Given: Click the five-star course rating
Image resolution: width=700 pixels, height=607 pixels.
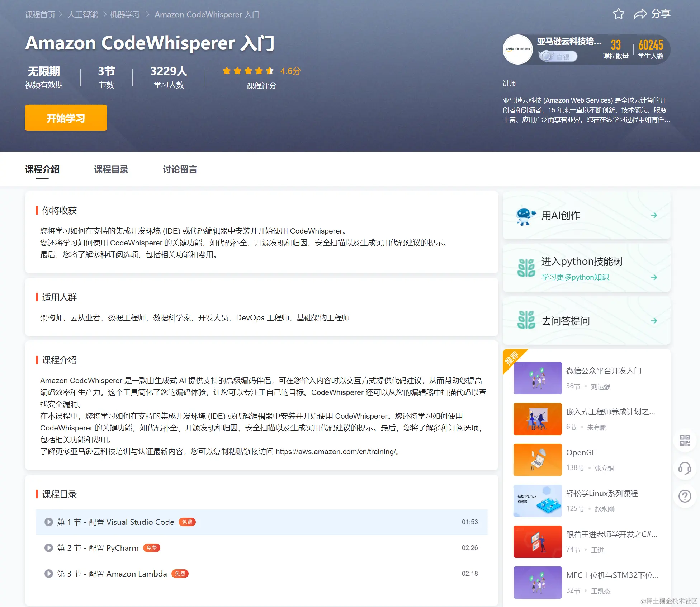Looking at the screenshot, I should coord(248,71).
